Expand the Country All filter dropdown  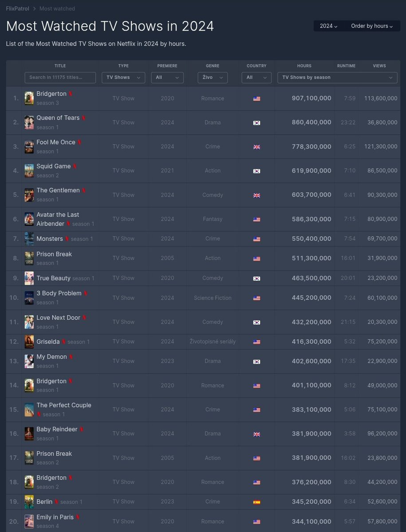(x=256, y=78)
